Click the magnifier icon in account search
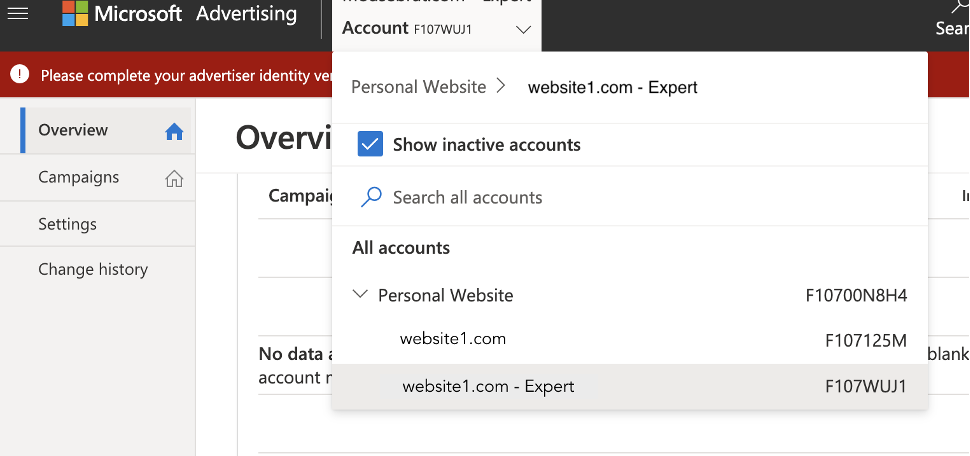Image resolution: width=970 pixels, height=456 pixels. click(371, 197)
